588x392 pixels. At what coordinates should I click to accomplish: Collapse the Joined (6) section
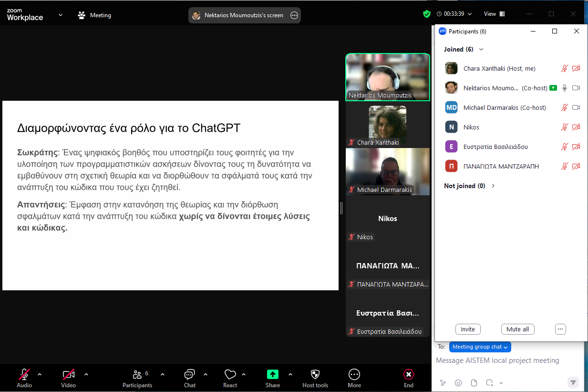[x=481, y=49]
